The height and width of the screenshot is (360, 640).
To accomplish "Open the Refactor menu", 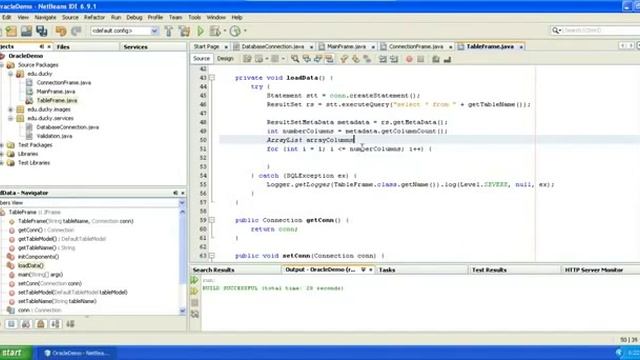I will (94, 18).
